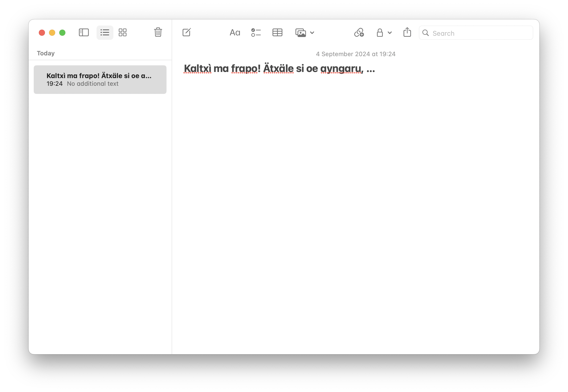The image size is (568, 392).
Task: Delete the selected note with trash icon
Action: [158, 32]
